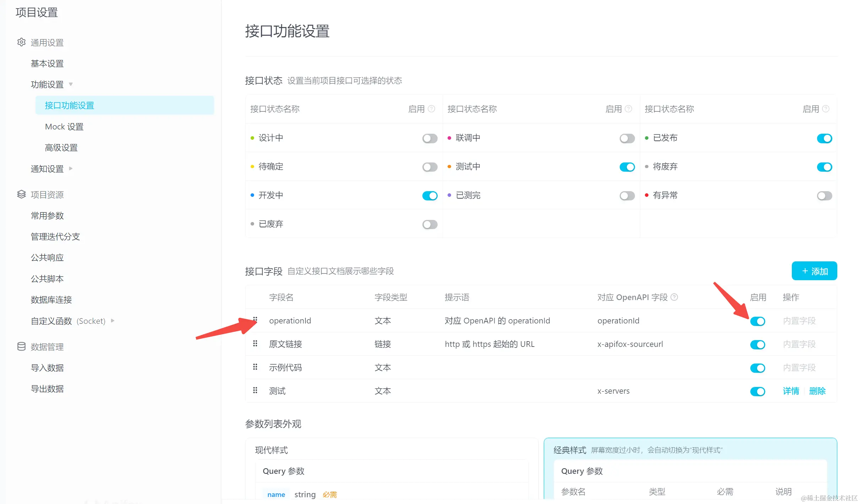Image resolution: width=860 pixels, height=504 pixels.
Task: Click help icon beside first 启用 header
Action: 432,109
